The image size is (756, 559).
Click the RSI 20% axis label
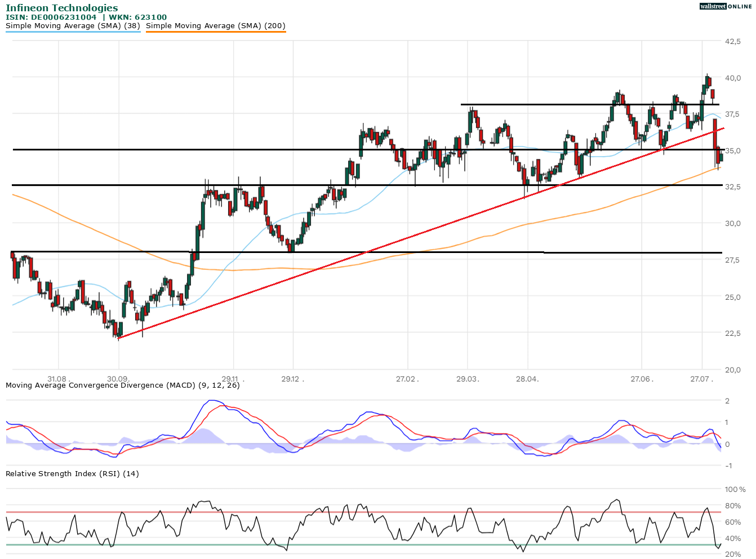[733, 554]
